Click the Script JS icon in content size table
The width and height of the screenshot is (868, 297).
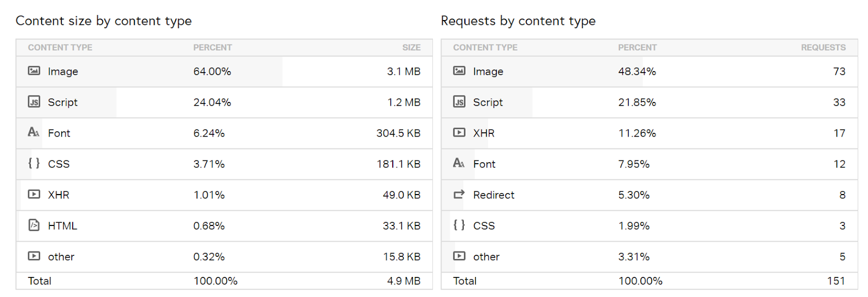(x=34, y=102)
